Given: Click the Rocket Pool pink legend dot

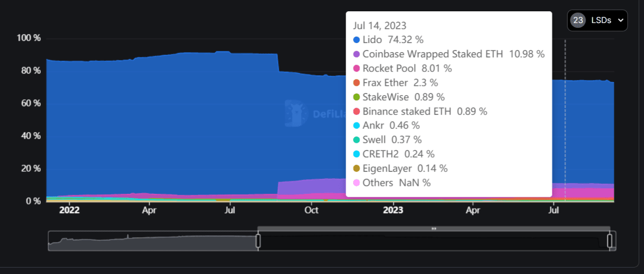Looking at the screenshot, I should tap(356, 68).
